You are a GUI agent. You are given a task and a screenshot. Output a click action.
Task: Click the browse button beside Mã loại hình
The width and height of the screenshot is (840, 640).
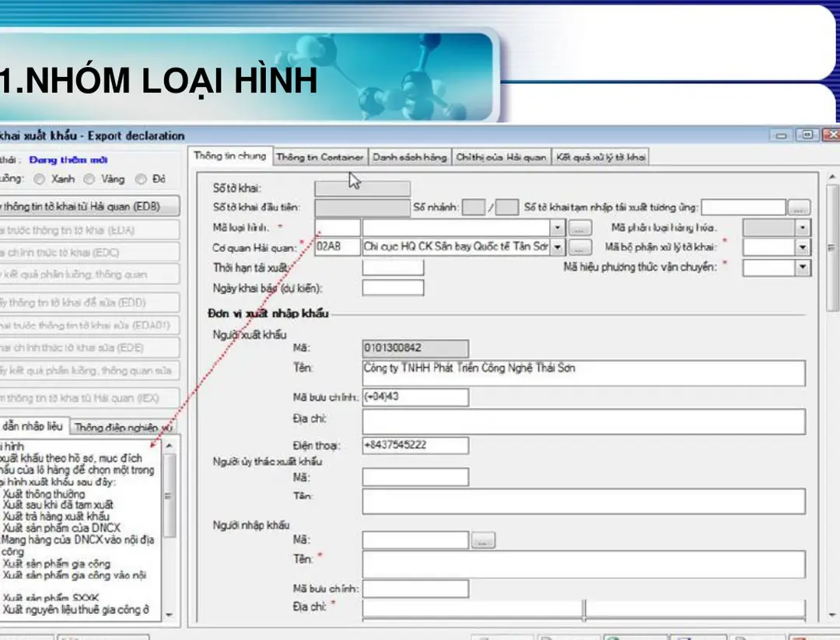pos(578,229)
